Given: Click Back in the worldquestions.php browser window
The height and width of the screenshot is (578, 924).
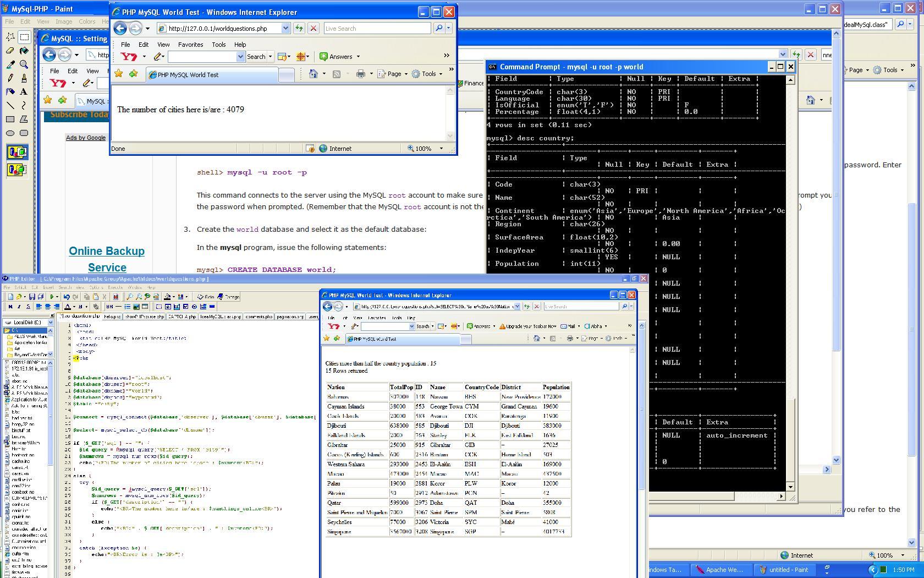Looking at the screenshot, I should pos(120,28).
